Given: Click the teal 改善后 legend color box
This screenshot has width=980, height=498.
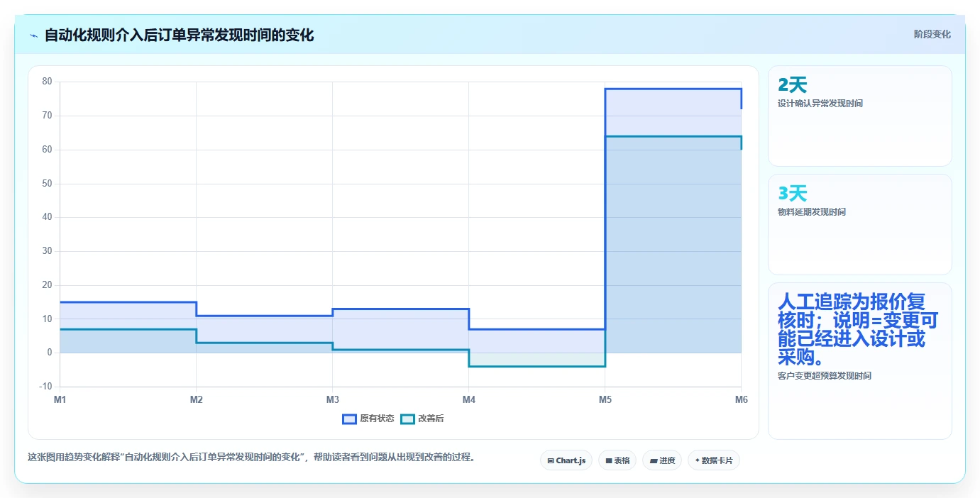Looking at the screenshot, I should pyautogui.click(x=407, y=419).
